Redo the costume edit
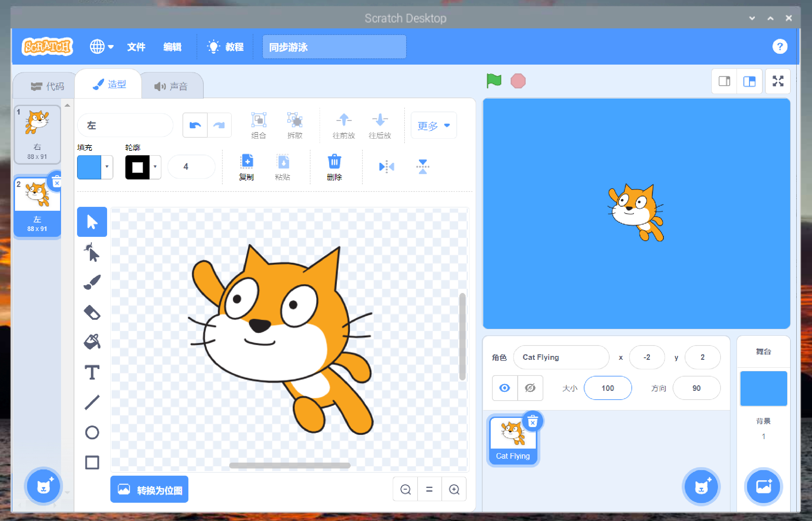 pyautogui.click(x=219, y=125)
